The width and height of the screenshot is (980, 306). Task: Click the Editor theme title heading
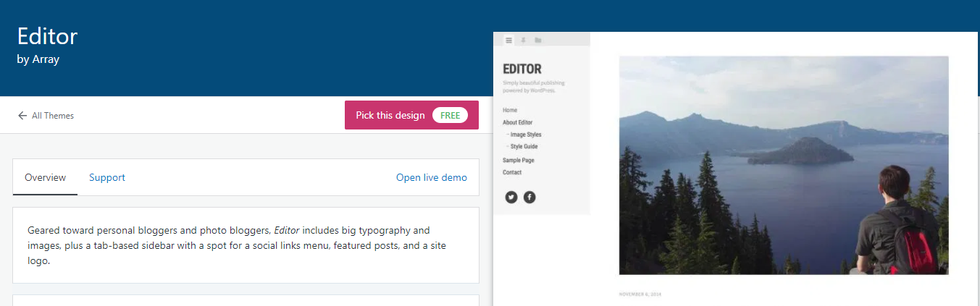tap(47, 36)
